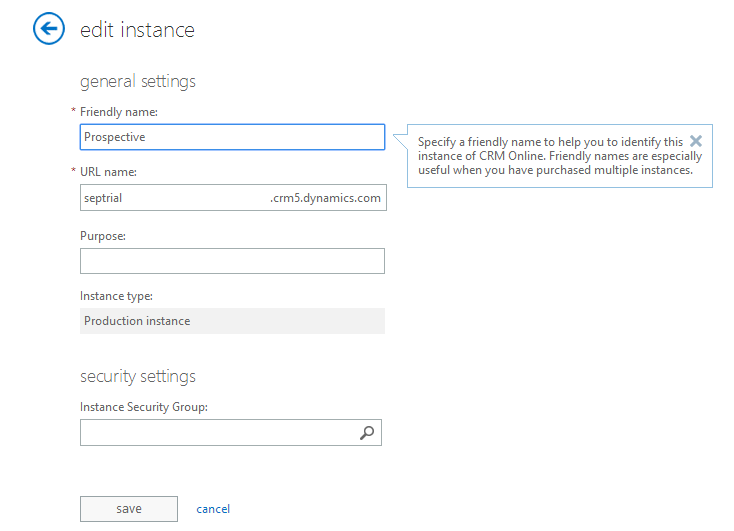This screenshot has height=531, width=734.
Task: Click the 'security settings' section heading
Action: 138,376
